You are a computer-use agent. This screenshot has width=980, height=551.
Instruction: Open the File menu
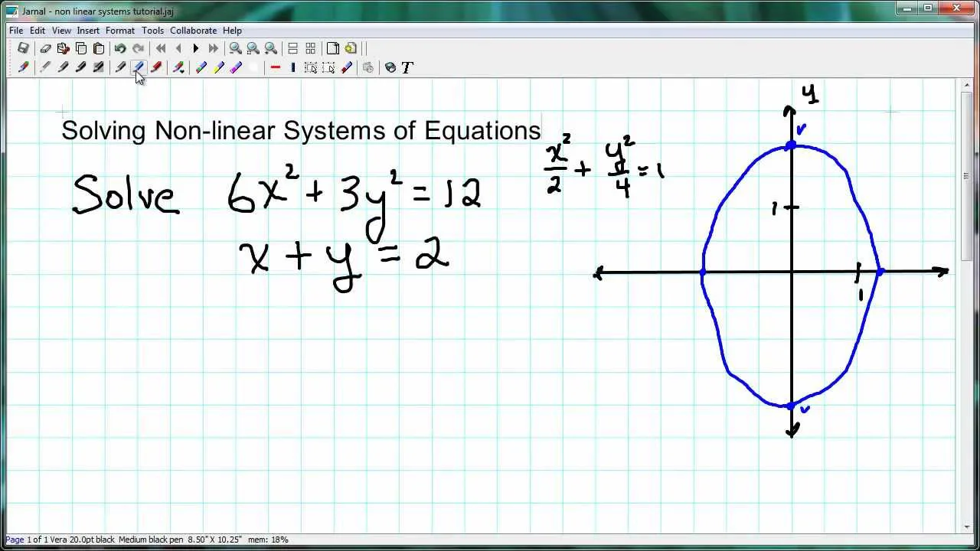pos(15,31)
